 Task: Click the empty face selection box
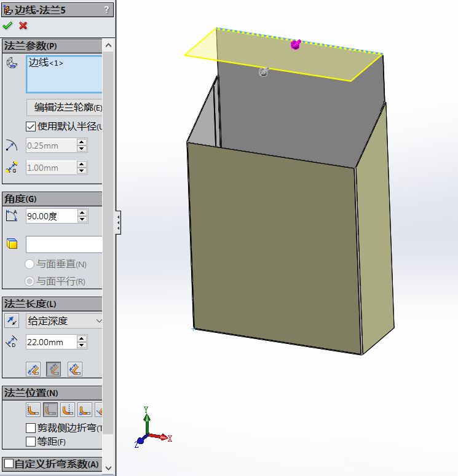(64, 244)
